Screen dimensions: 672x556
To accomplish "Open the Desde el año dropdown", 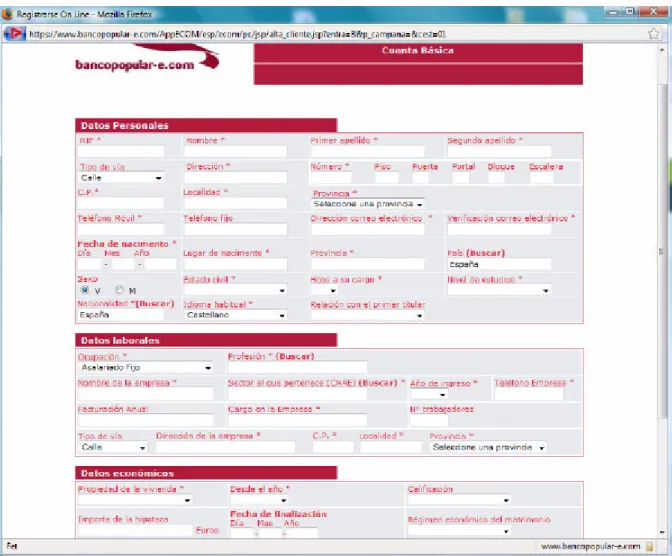I will [259, 500].
